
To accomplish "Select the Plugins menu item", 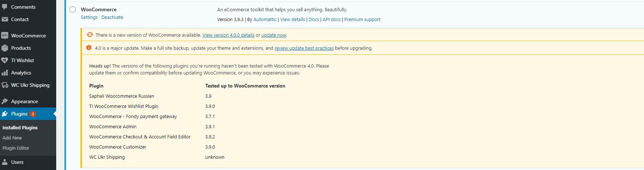I will 19,114.
